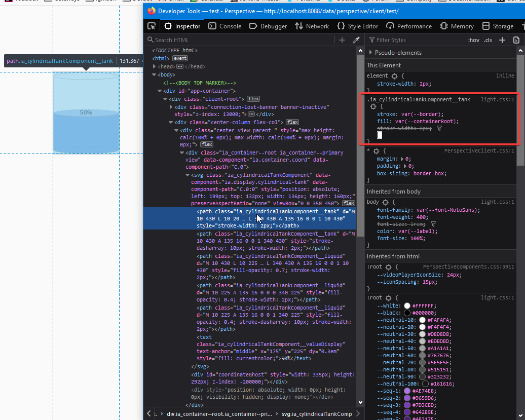Expand the Pseudo-elements section

pos(371,53)
